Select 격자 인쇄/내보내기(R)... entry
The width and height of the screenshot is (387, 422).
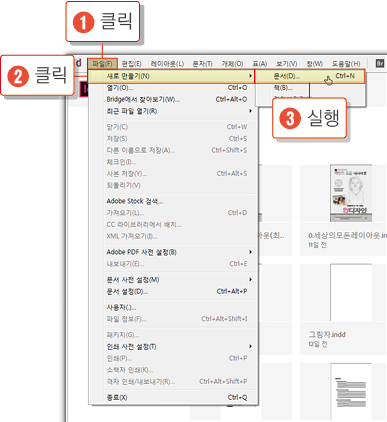[x=173, y=381]
